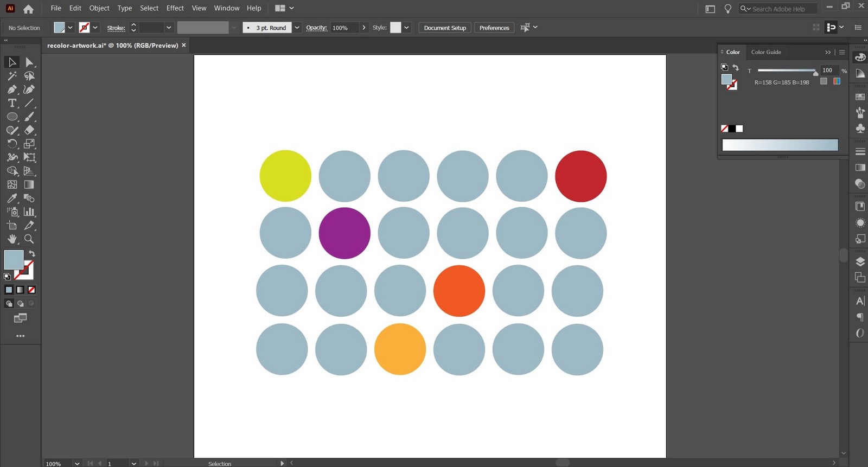The image size is (868, 467).
Task: Open artboard number dropdown
Action: [133, 464]
